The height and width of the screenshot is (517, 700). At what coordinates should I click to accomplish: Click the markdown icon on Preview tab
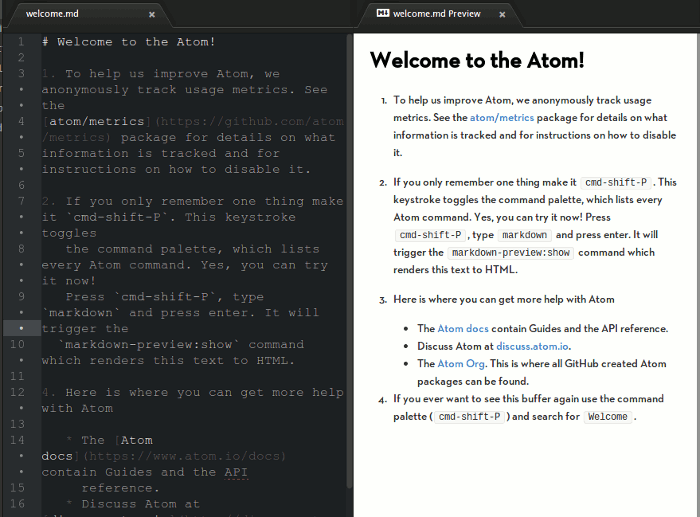(x=383, y=13)
